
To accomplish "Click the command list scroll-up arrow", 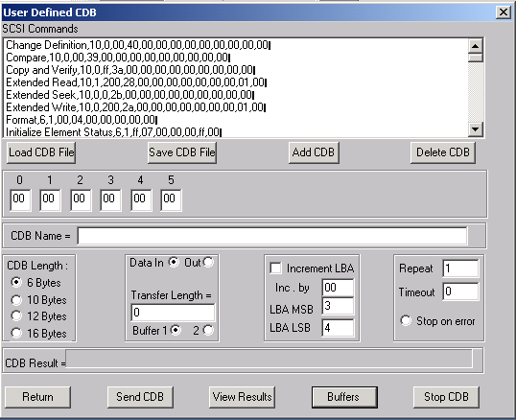I will pos(475,46).
